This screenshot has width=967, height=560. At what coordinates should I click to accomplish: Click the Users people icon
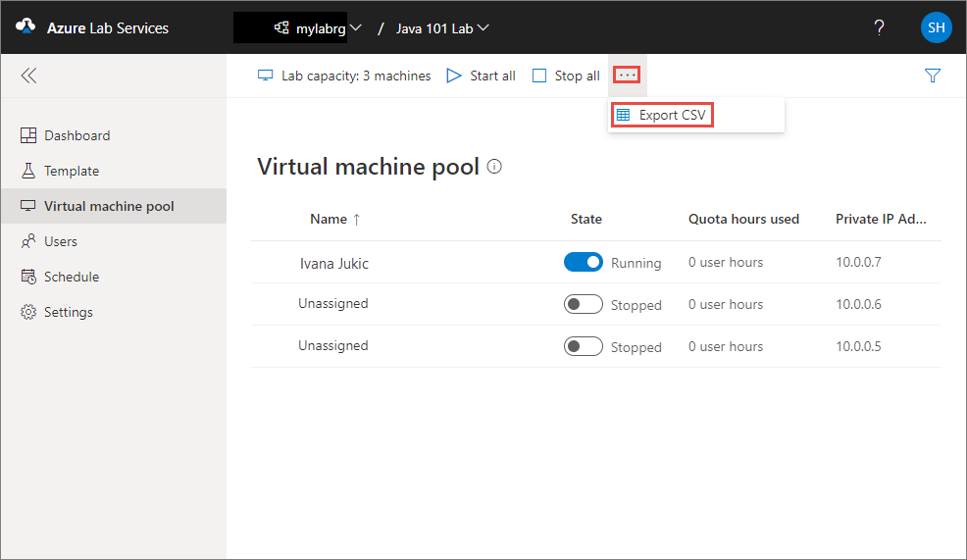point(28,241)
